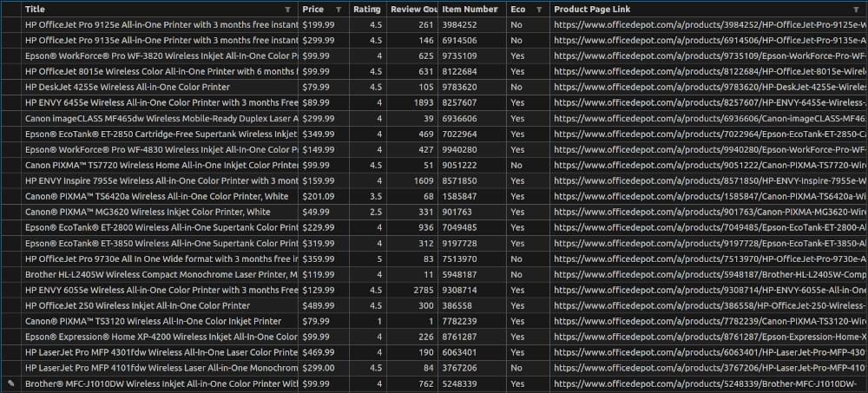Click Eco cell of item 6914506 row

coord(528,41)
